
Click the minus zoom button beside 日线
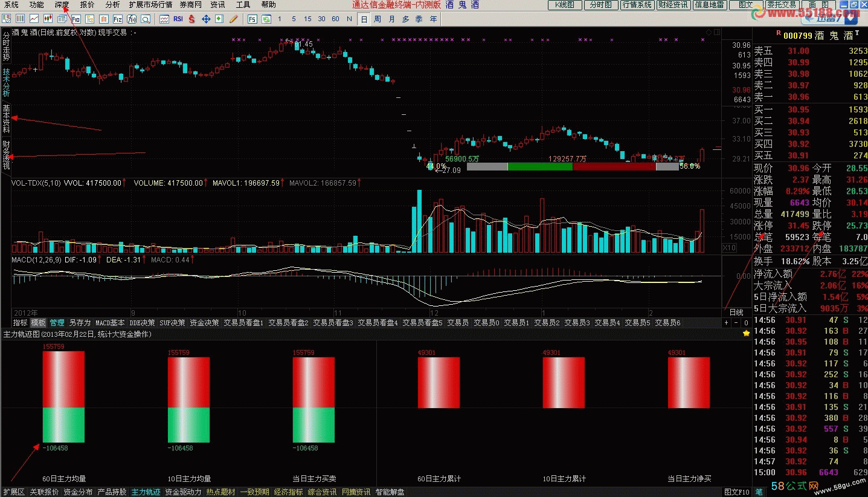coord(737,323)
